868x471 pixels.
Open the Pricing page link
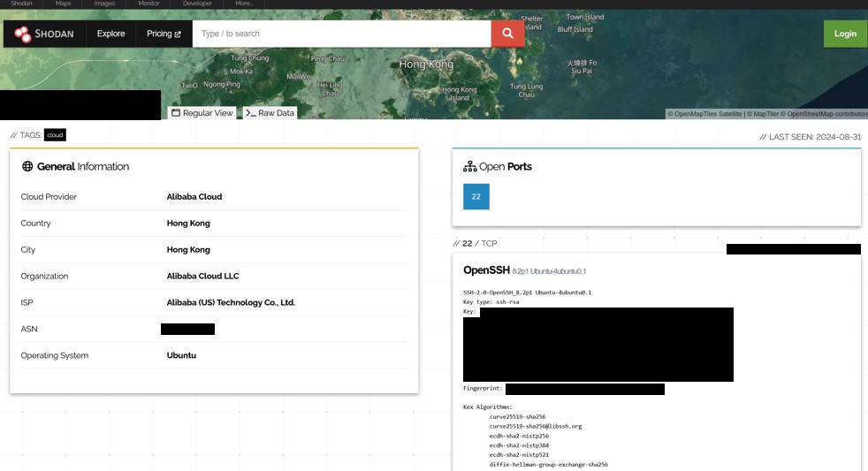(164, 34)
